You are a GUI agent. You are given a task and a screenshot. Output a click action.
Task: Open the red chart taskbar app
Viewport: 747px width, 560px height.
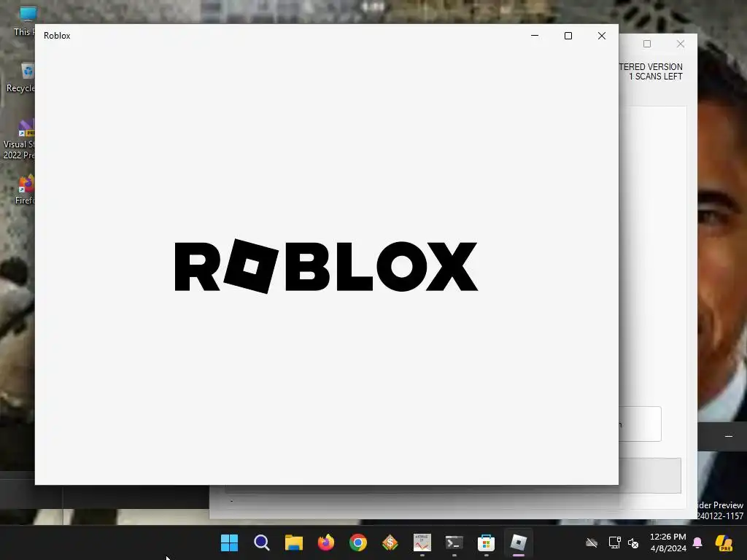[x=422, y=542]
